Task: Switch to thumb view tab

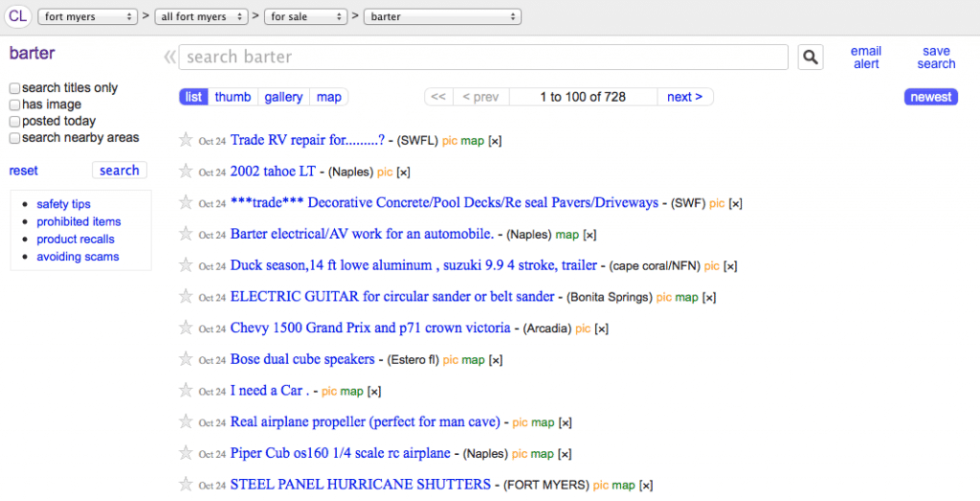Action: point(233,97)
